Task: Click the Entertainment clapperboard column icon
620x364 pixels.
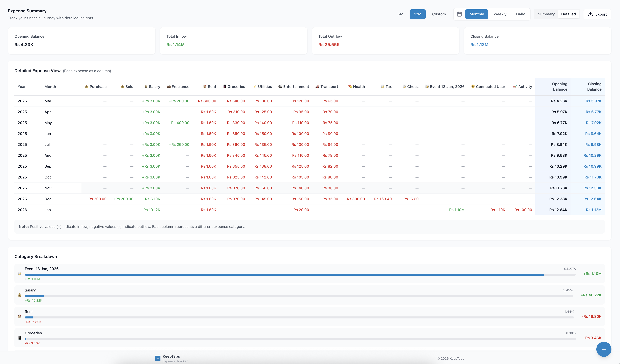Action: (280, 87)
